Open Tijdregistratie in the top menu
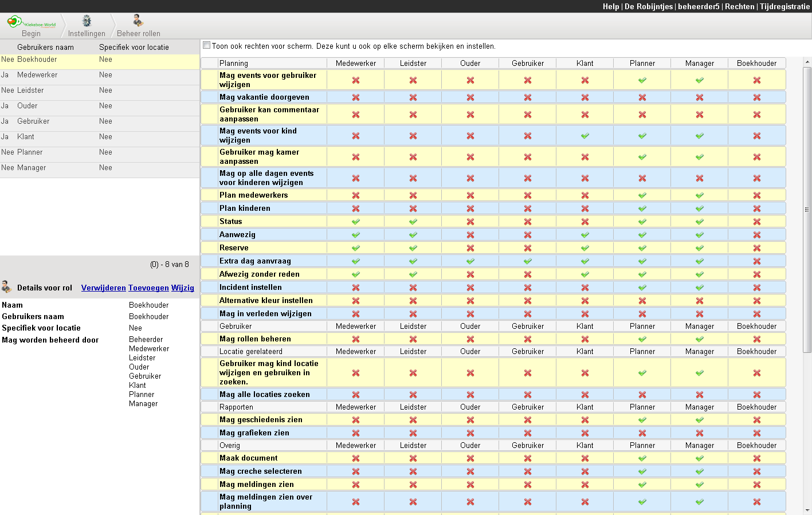The image size is (812, 515). pos(784,6)
